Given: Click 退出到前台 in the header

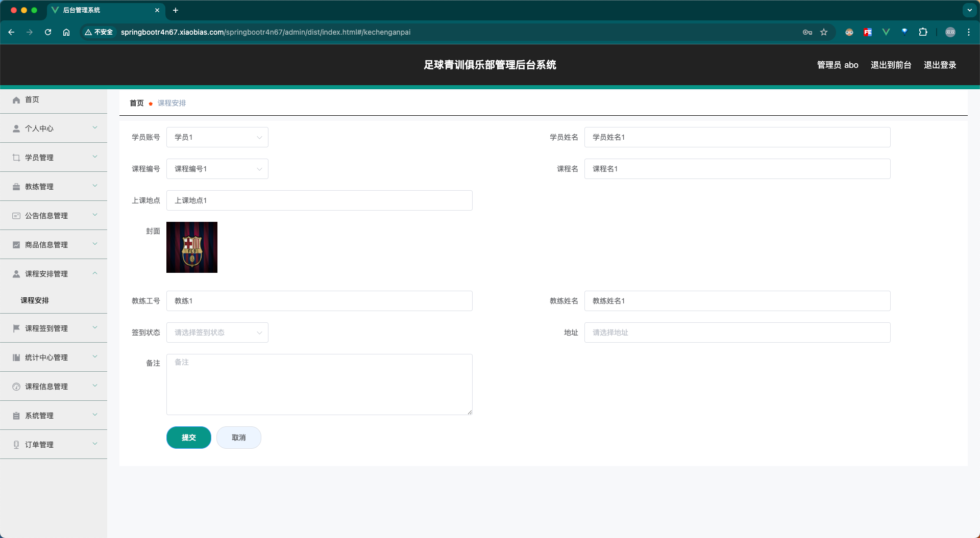Looking at the screenshot, I should (x=891, y=65).
